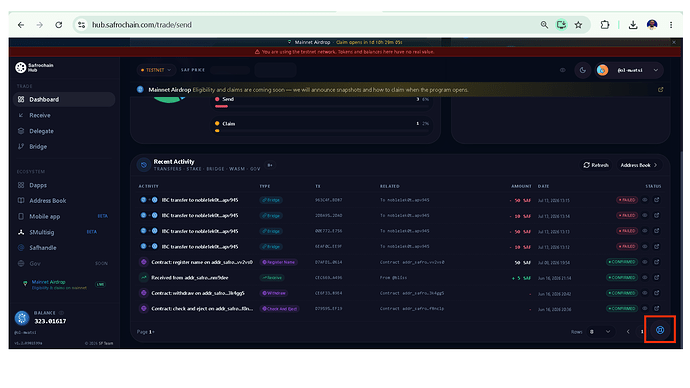The image size is (690, 388).
Task: Open the Delegate sidebar item
Action: click(x=64, y=131)
